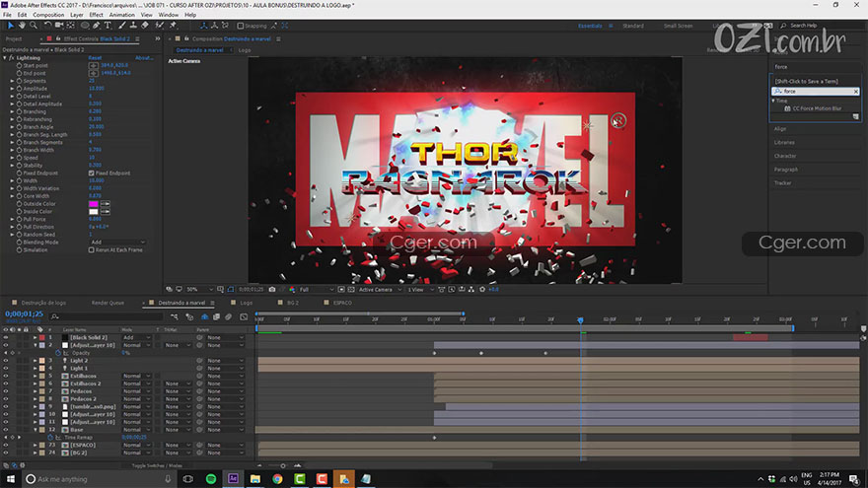Hide the Black Solid 2 layer

[x=6, y=337]
